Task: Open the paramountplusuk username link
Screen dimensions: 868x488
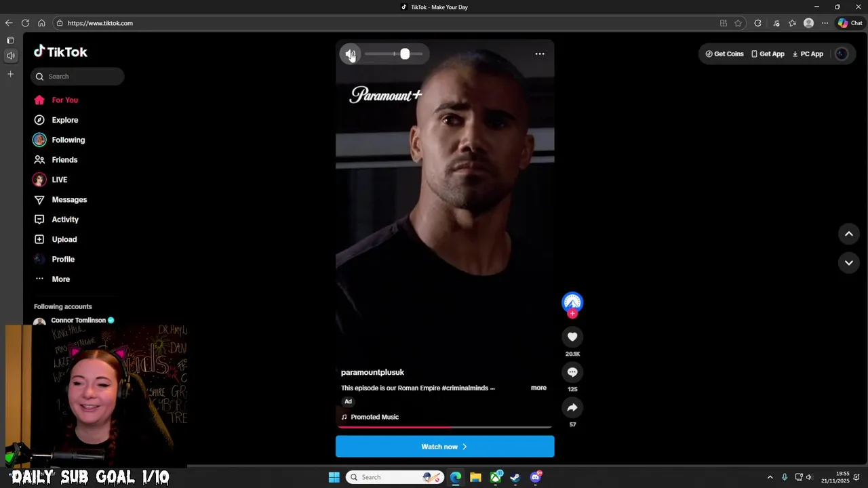Action: (x=372, y=372)
